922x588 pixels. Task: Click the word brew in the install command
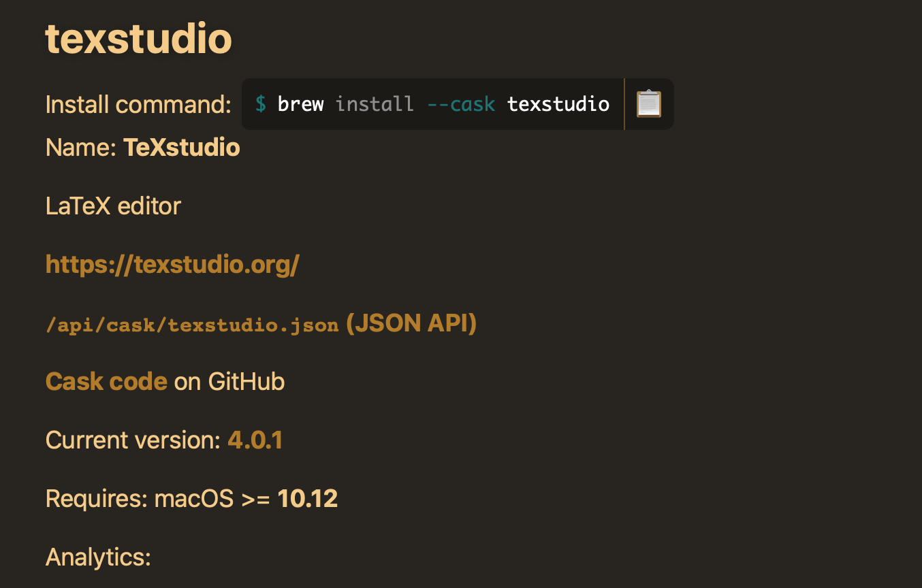[300, 103]
